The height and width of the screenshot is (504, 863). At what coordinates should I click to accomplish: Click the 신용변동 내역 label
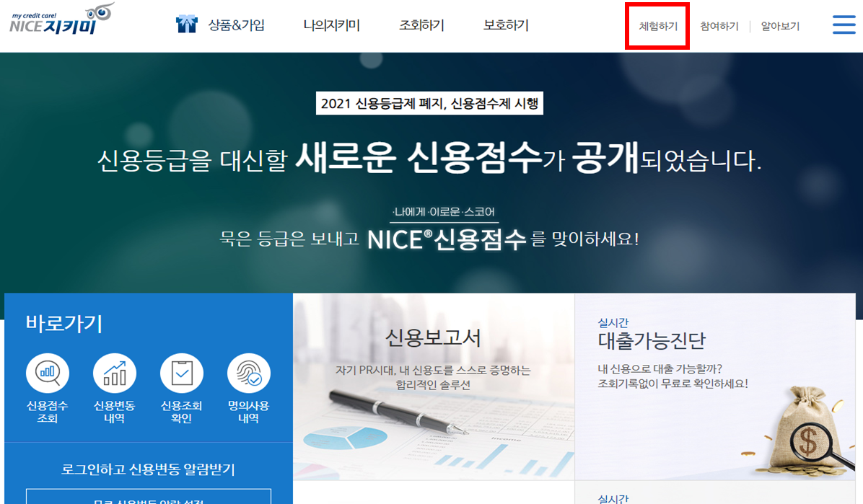[x=115, y=412]
